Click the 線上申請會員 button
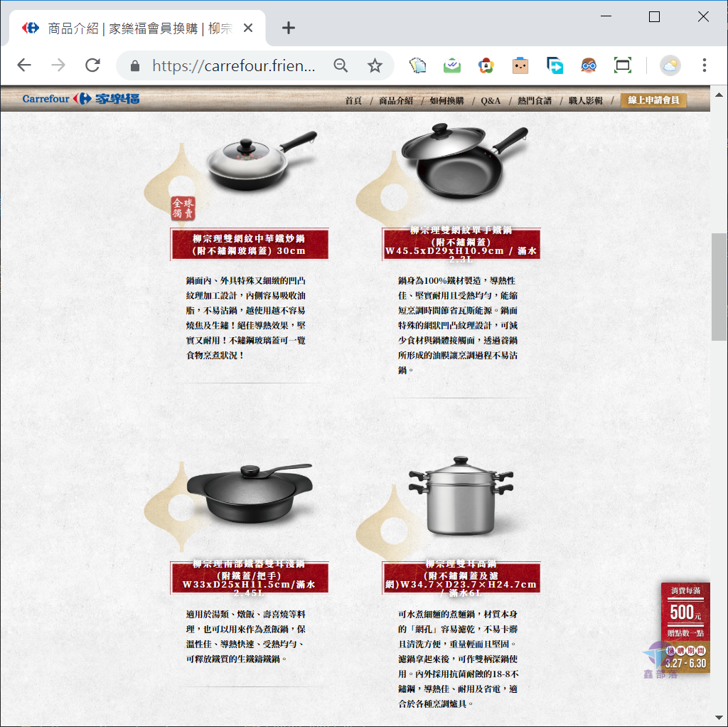 (x=653, y=100)
